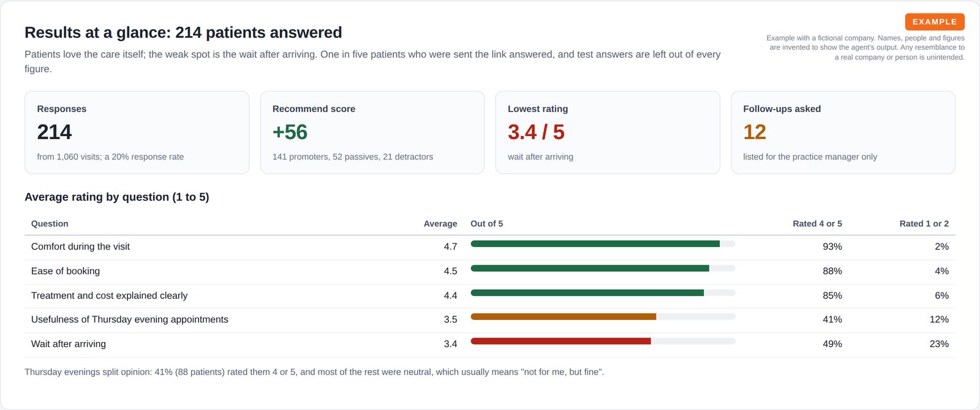Click the orange EXAMPLE badge
The width and height of the screenshot is (980, 410).
935,21
